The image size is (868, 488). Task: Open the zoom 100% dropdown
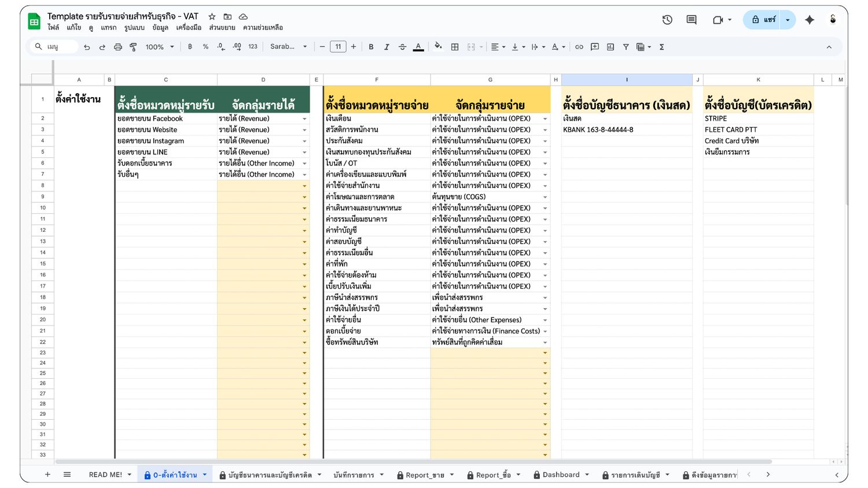(x=159, y=47)
